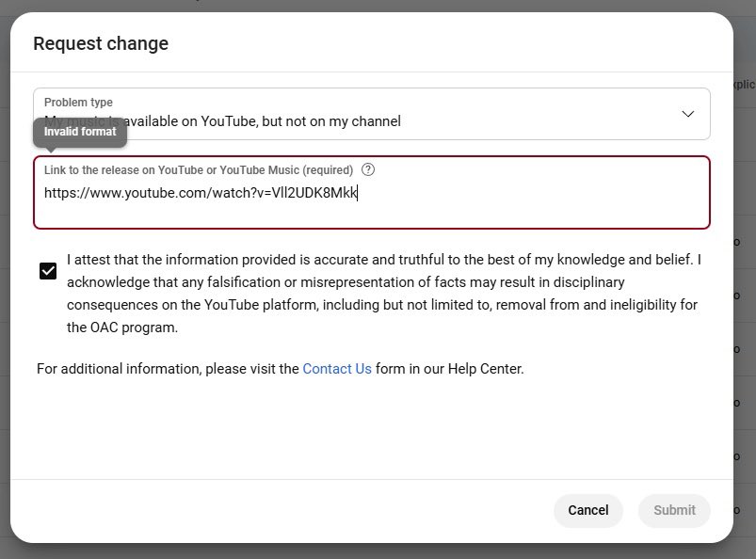
Task: Click the 'Link to the release' field label
Action: [199, 170]
